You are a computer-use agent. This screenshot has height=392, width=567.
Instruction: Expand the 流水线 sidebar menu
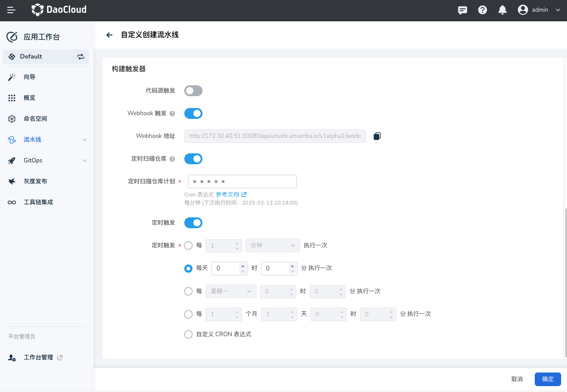click(x=84, y=140)
